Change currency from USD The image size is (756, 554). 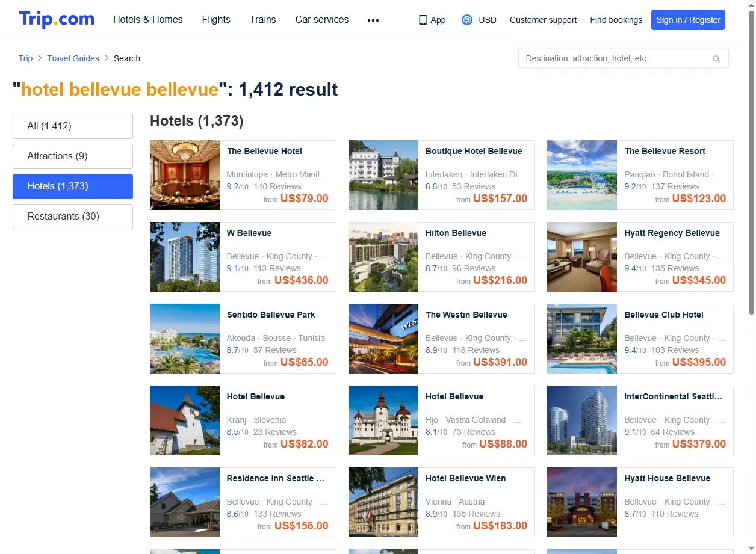(488, 20)
